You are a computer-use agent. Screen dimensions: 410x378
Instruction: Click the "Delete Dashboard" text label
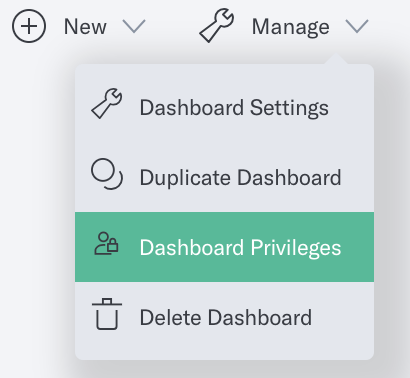[x=226, y=317]
